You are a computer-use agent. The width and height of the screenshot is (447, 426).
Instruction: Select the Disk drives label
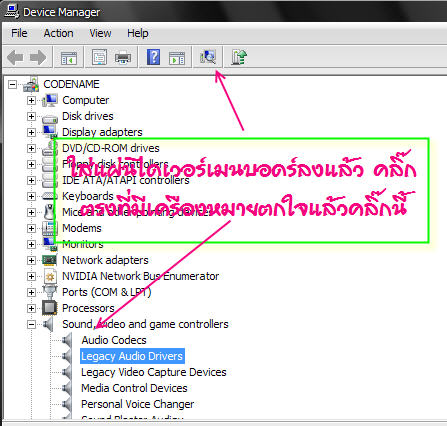point(88,116)
